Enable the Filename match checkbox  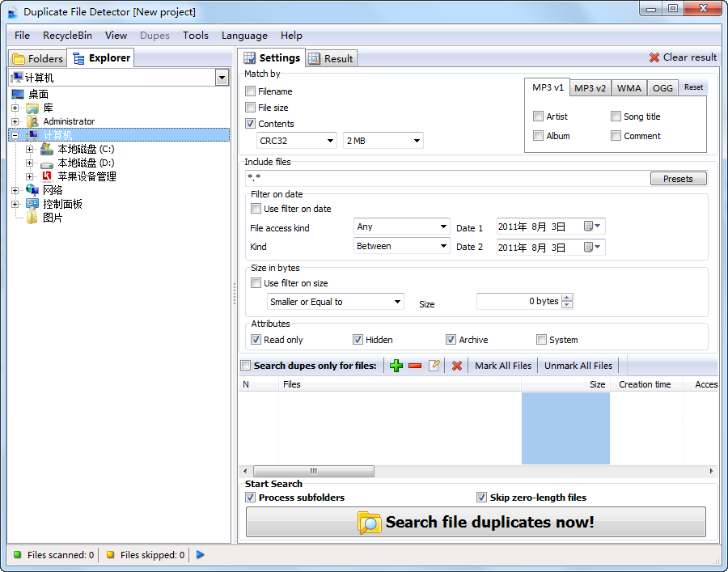tap(251, 91)
